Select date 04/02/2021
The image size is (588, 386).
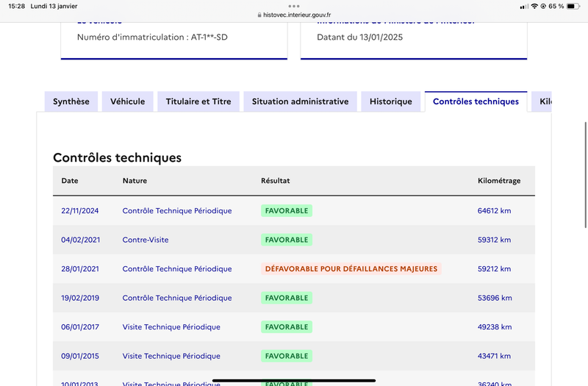tap(81, 240)
